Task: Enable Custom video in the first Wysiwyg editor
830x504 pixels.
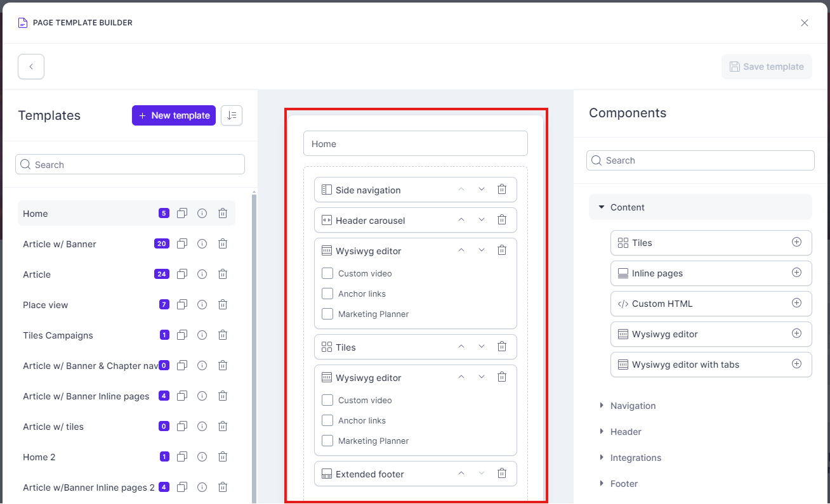Action: click(x=327, y=273)
